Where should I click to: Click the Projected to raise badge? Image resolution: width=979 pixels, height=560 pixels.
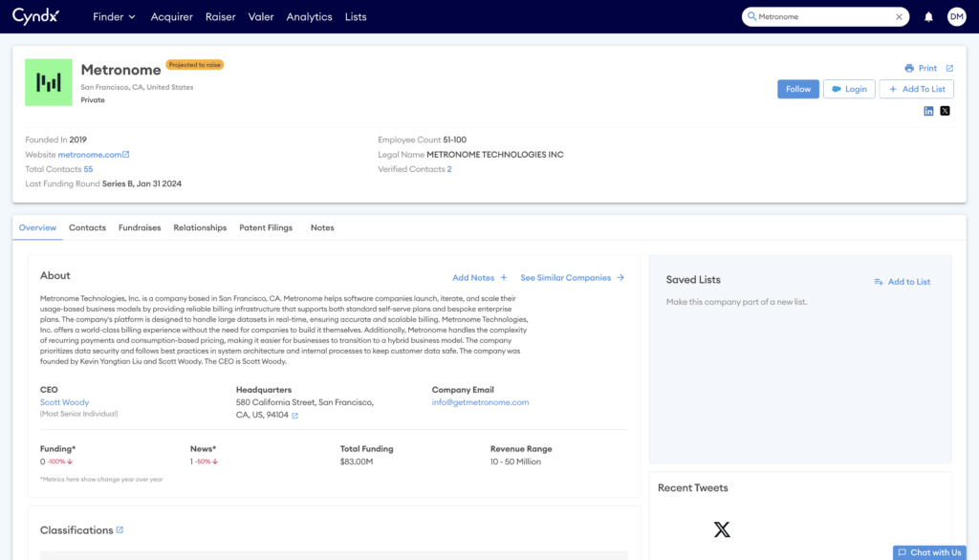click(x=195, y=65)
